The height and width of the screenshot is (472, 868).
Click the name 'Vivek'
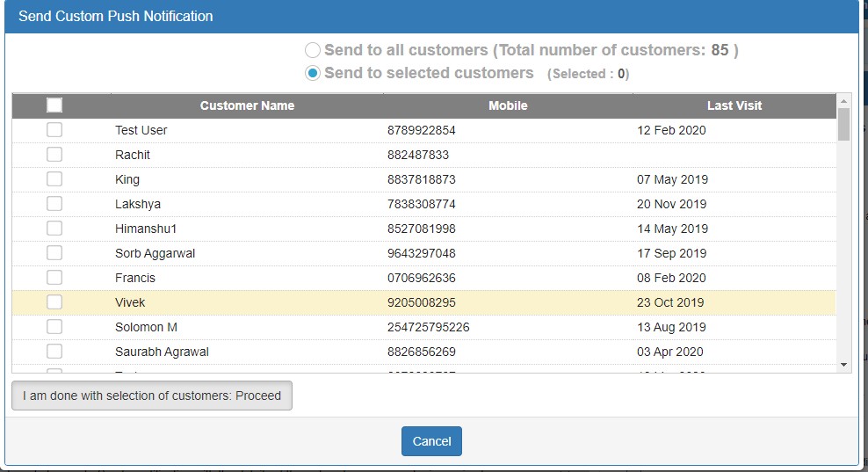[x=130, y=302]
